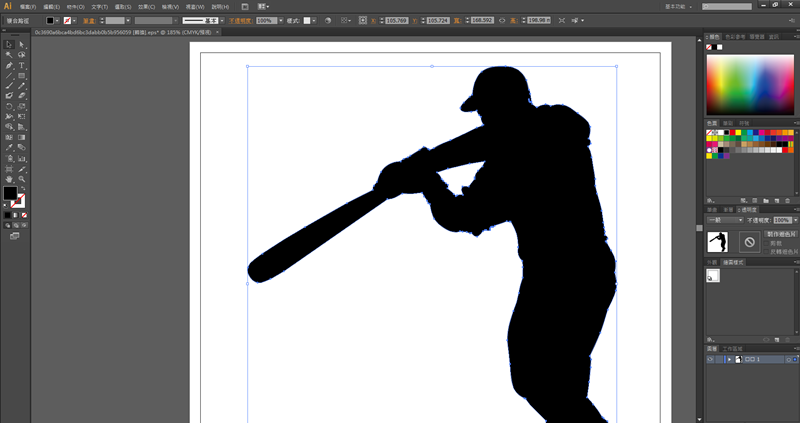Select the Direct Selection tool
This screenshot has height=423, width=800.
coord(21,44)
